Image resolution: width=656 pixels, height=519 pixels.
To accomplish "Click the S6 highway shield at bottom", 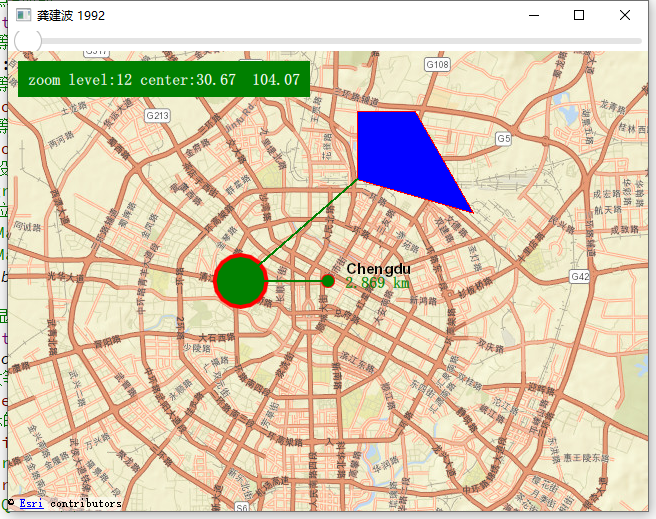I will (242, 507).
